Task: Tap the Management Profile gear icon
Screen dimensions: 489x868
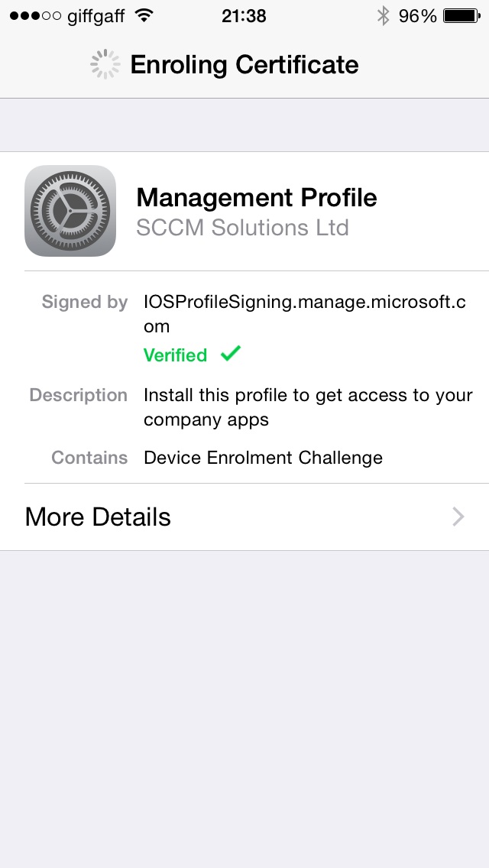Action: coord(70,211)
